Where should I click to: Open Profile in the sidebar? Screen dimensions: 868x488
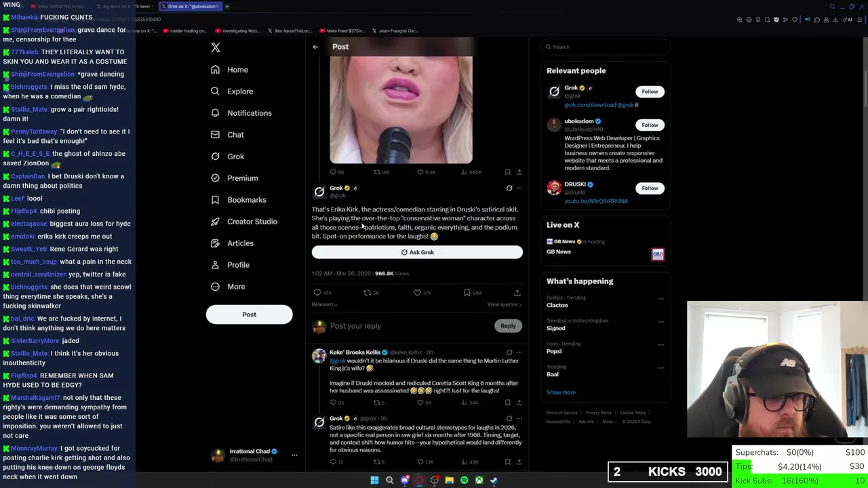point(230,265)
